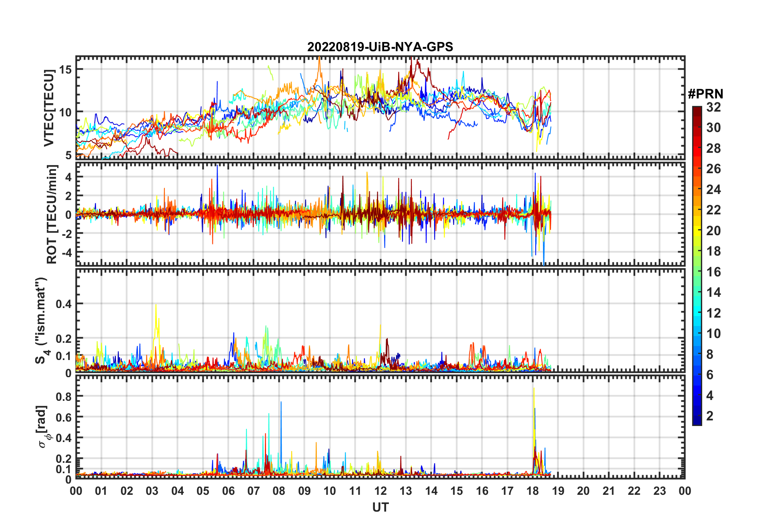The image size is (761, 532).
Task: Click colorbar tick label 12
Action: (x=713, y=313)
